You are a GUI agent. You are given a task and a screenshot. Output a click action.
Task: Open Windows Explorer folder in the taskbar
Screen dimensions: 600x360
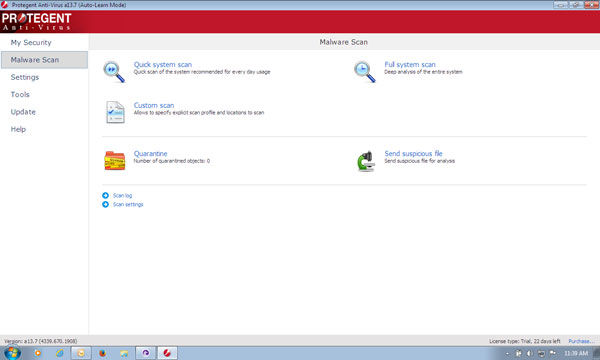pos(124,353)
